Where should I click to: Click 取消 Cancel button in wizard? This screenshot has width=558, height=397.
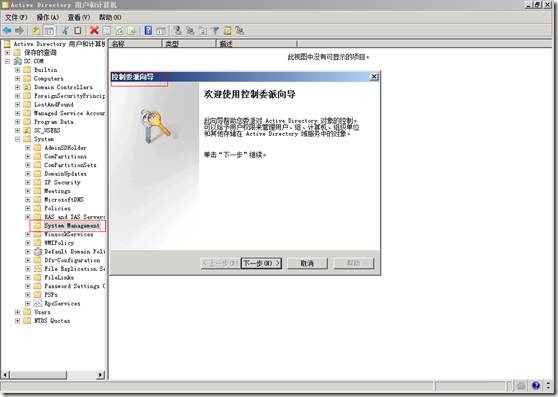coord(307,263)
